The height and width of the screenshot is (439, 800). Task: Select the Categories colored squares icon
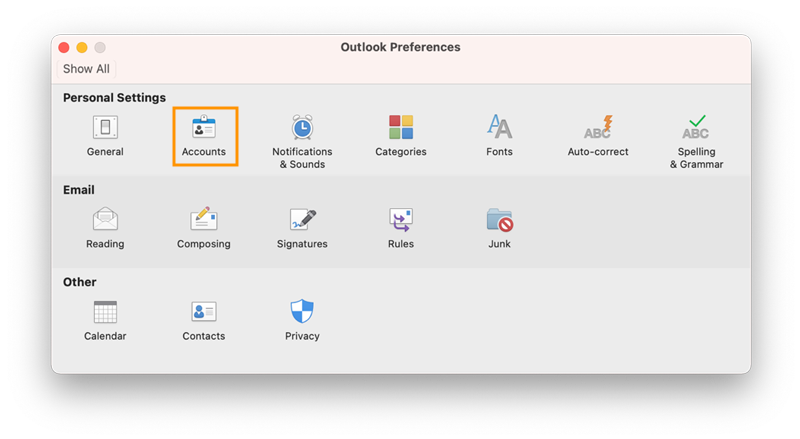coord(401,127)
